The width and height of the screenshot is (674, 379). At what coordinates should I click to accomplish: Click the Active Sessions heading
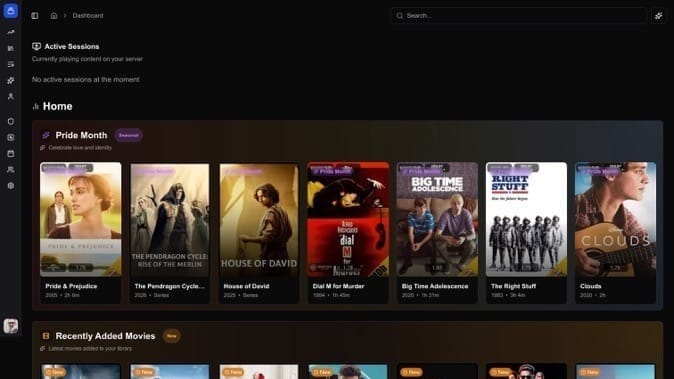pyautogui.click(x=72, y=46)
